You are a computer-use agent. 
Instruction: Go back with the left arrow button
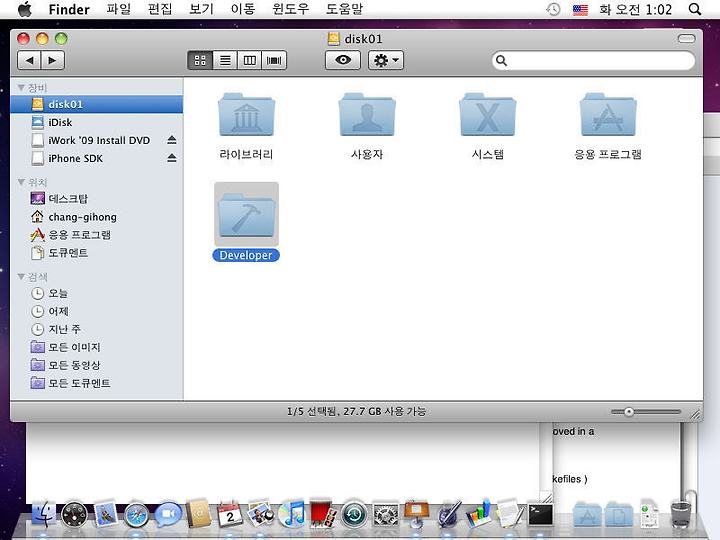[29, 60]
